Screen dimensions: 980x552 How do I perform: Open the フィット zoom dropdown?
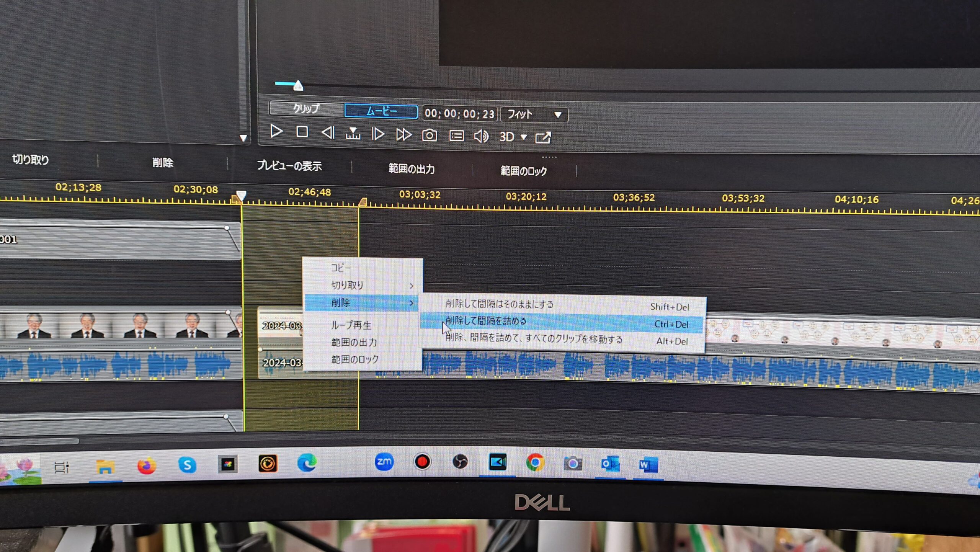[534, 114]
